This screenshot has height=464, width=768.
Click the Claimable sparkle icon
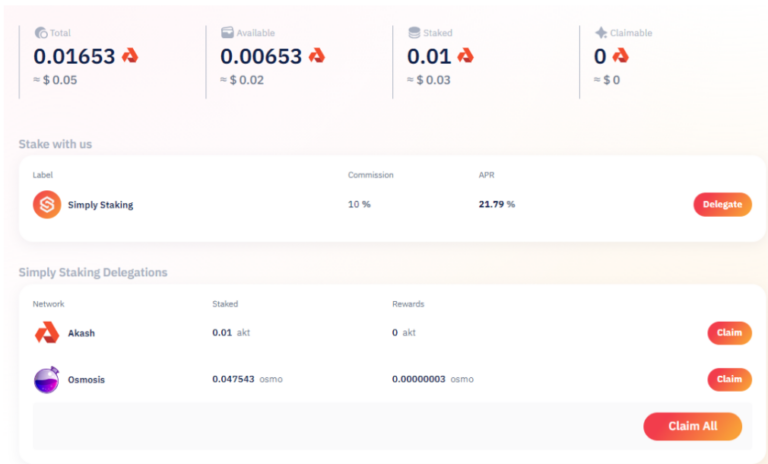click(601, 33)
